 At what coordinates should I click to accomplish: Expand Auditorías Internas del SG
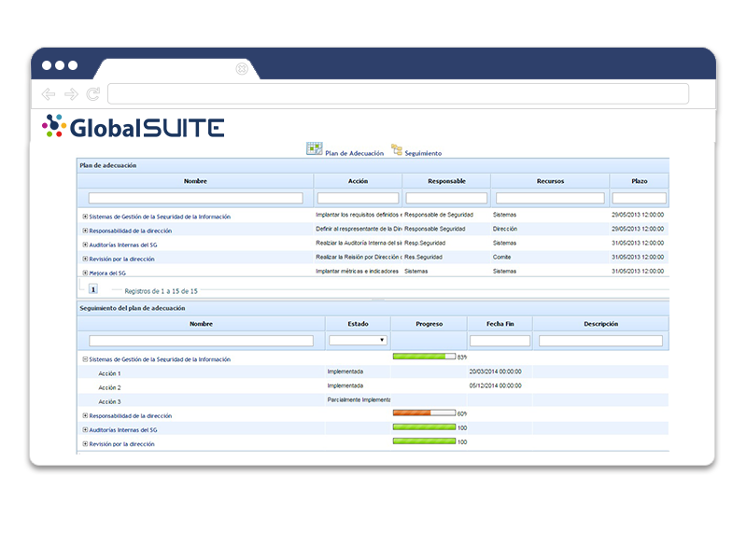point(84,428)
